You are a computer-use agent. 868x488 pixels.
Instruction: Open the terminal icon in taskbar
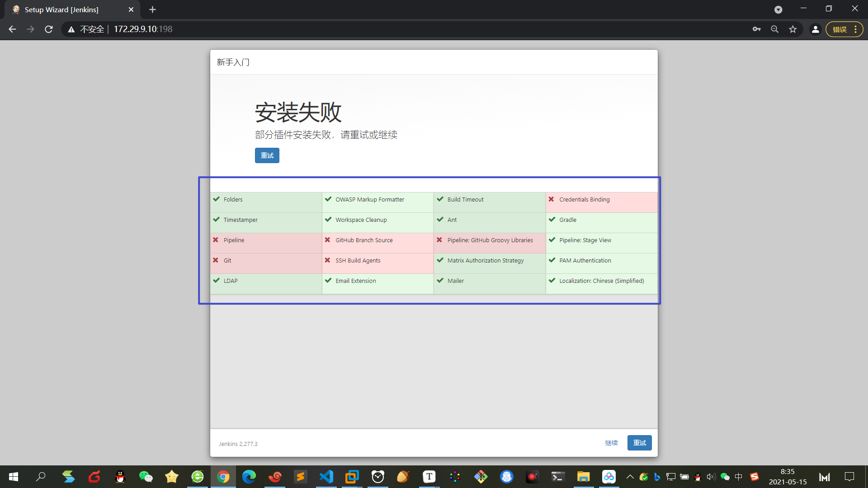(558, 477)
